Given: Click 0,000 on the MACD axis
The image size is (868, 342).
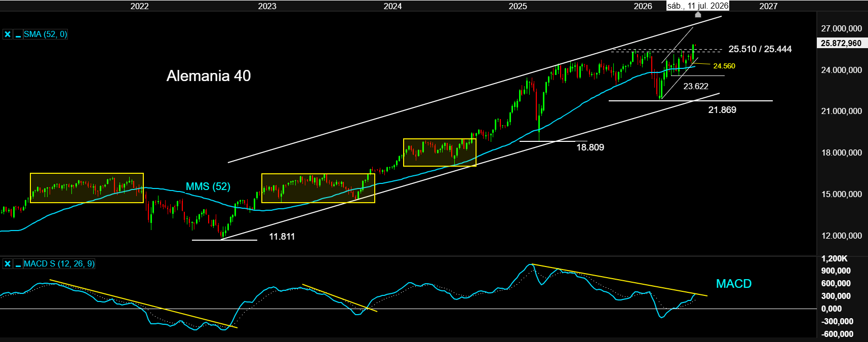Looking at the screenshot, I should 831,309.
